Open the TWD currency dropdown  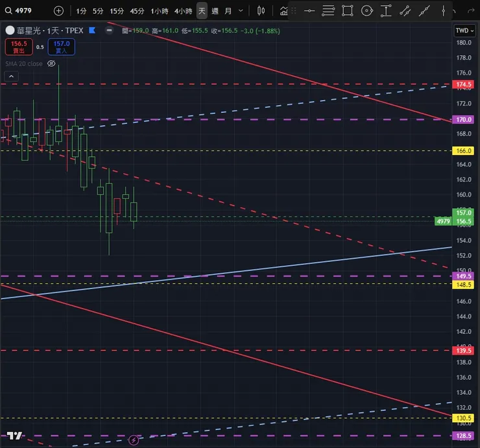coord(464,30)
